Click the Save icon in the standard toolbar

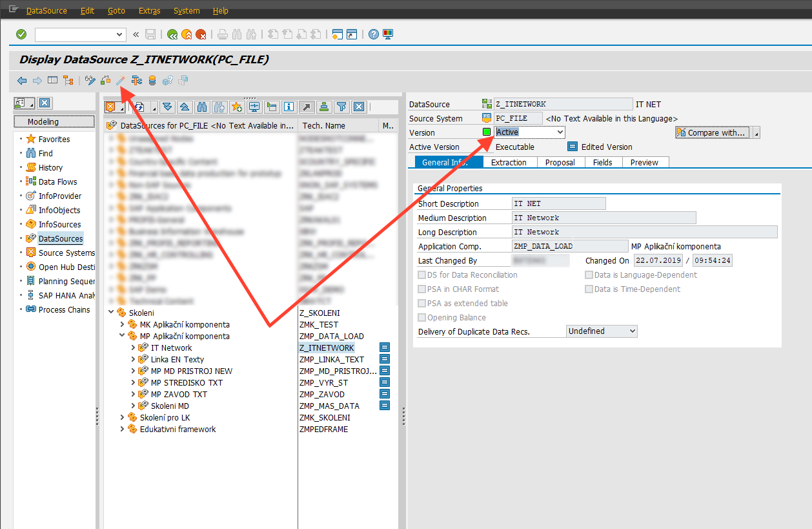150,34
